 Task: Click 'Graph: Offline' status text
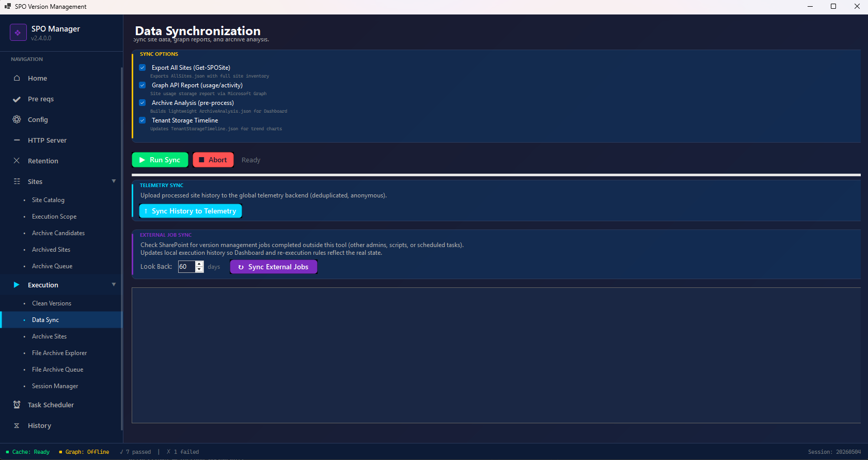(87, 452)
